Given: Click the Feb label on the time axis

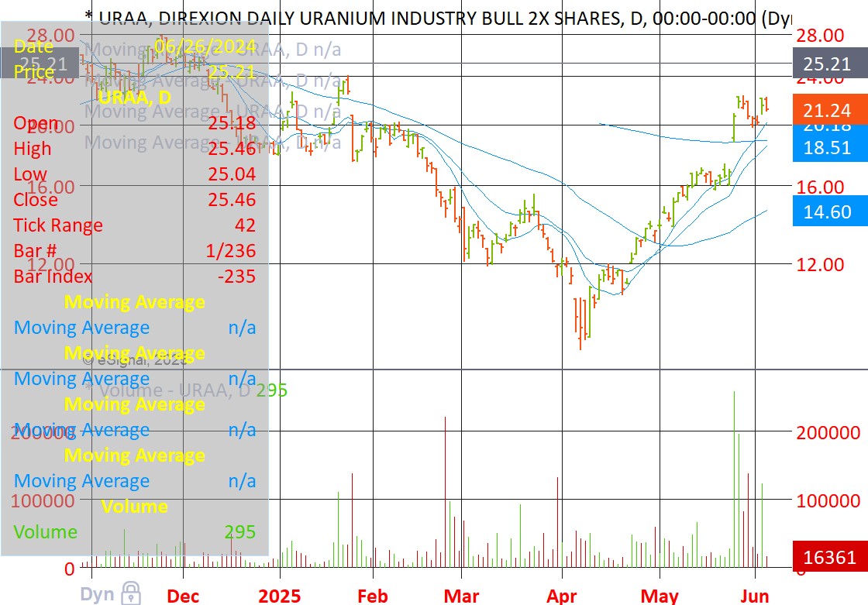Looking at the screenshot, I should (373, 596).
